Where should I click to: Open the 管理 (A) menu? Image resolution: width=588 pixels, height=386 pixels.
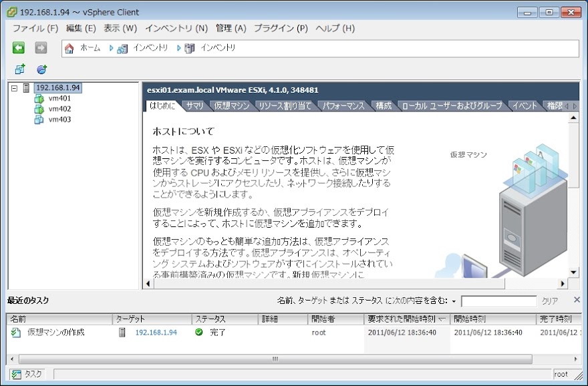click(231, 29)
